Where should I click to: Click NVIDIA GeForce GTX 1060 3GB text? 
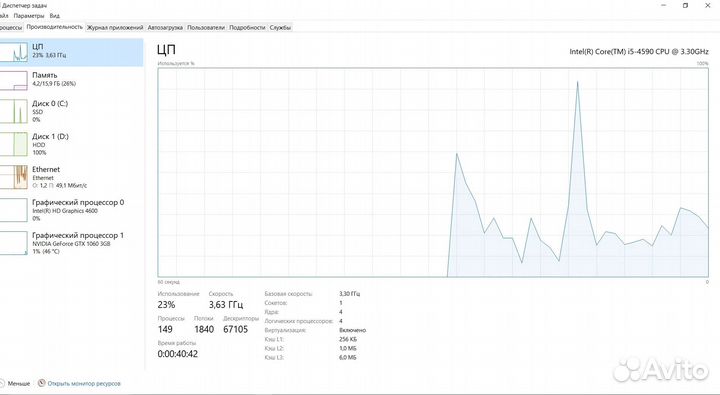(71, 244)
